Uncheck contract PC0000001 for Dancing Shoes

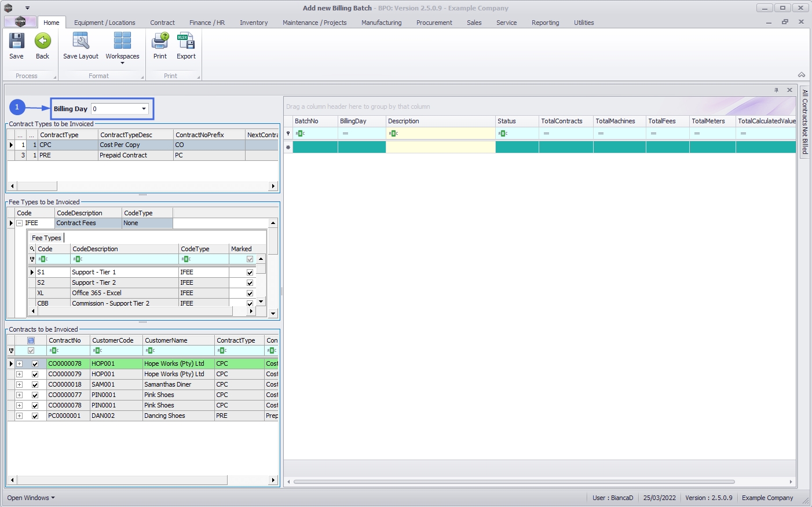pyautogui.click(x=35, y=416)
